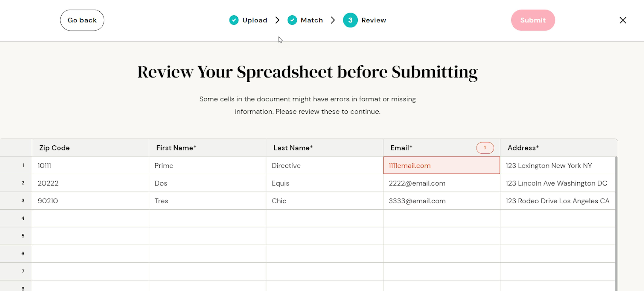The width and height of the screenshot is (644, 291).
Task: Click the chevron arrow after Upload
Action: [x=277, y=20]
